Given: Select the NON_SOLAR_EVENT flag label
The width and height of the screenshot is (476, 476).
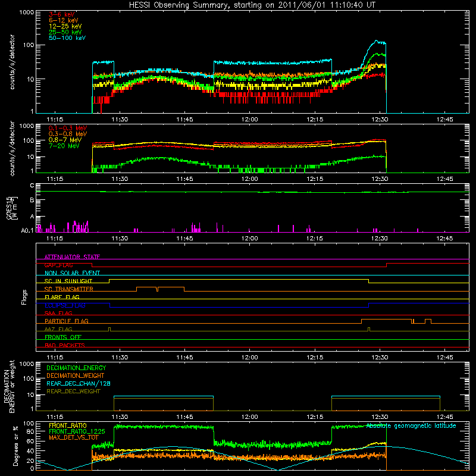Looking at the screenshot, I should pyautogui.click(x=72, y=273).
